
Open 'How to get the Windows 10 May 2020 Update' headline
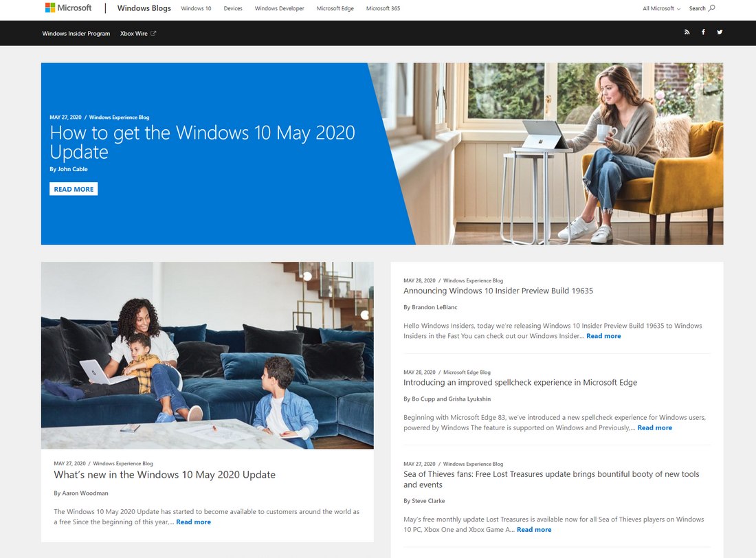(203, 142)
